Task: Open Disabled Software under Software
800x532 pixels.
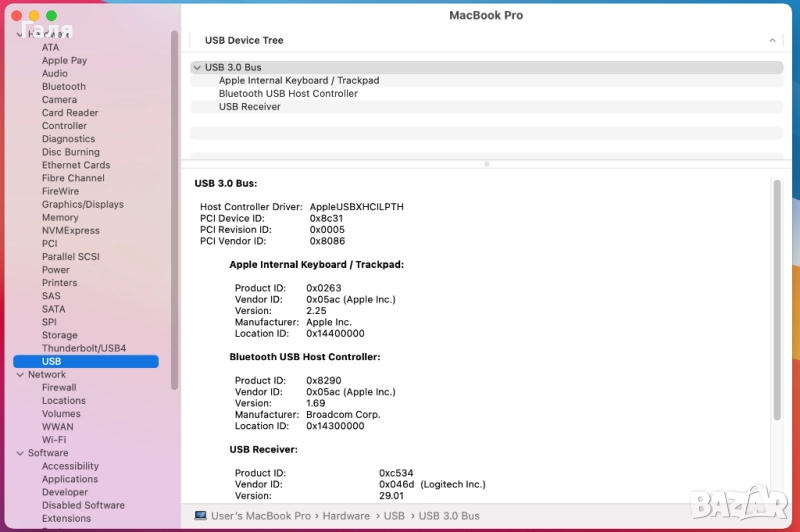Action: point(83,506)
